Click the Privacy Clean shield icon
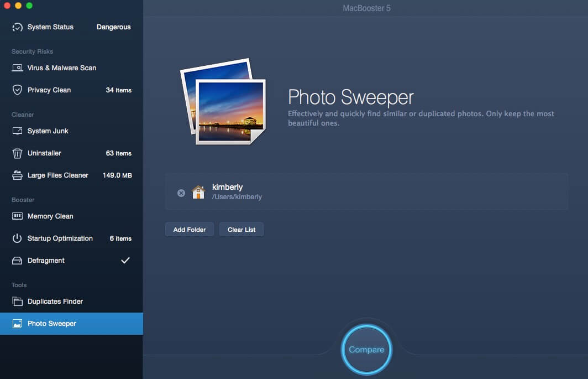588x379 pixels. (x=17, y=90)
